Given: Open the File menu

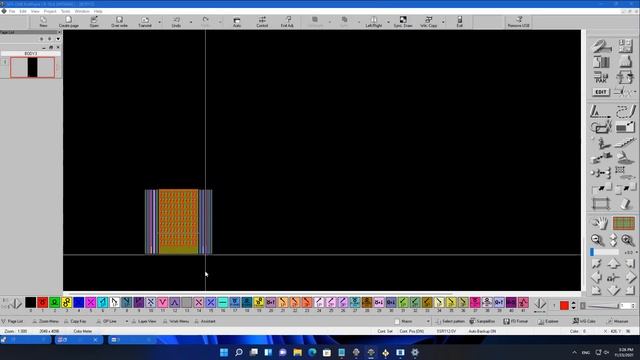Looking at the screenshot, I should tap(12, 11).
